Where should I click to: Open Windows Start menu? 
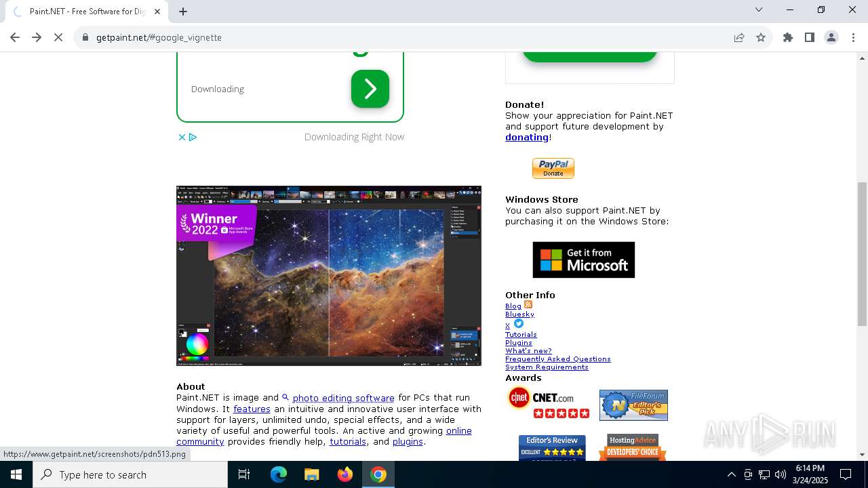click(16, 474)
